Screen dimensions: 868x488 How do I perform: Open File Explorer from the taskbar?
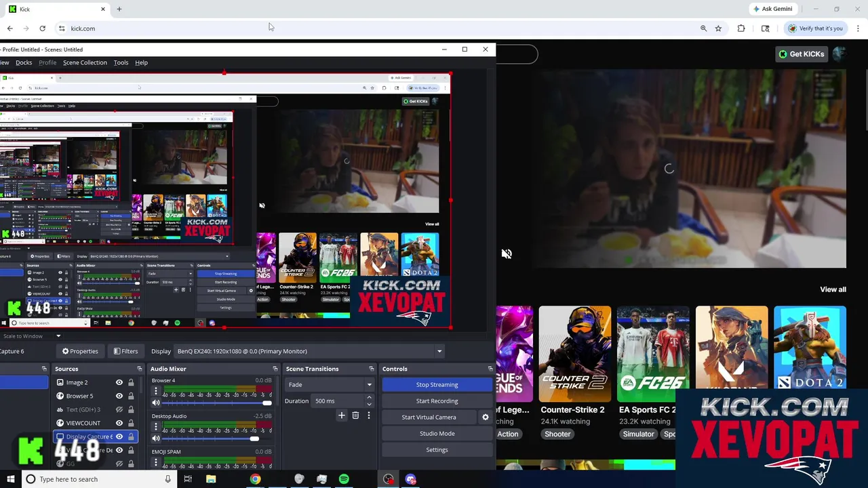pos(211,479)
